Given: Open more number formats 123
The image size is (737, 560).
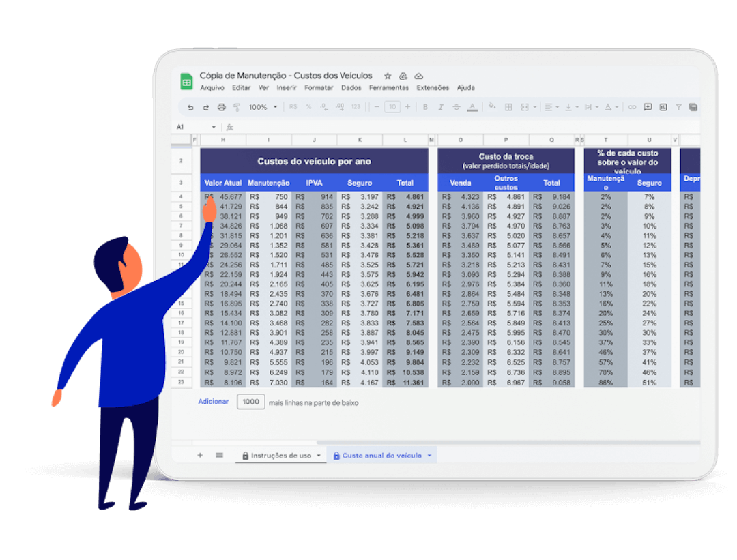Looking at the screenshot, I should click(x=356, y=107).
